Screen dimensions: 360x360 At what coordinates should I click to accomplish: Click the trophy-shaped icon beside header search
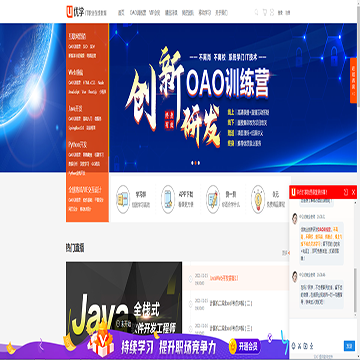click(x=265, y=12)
